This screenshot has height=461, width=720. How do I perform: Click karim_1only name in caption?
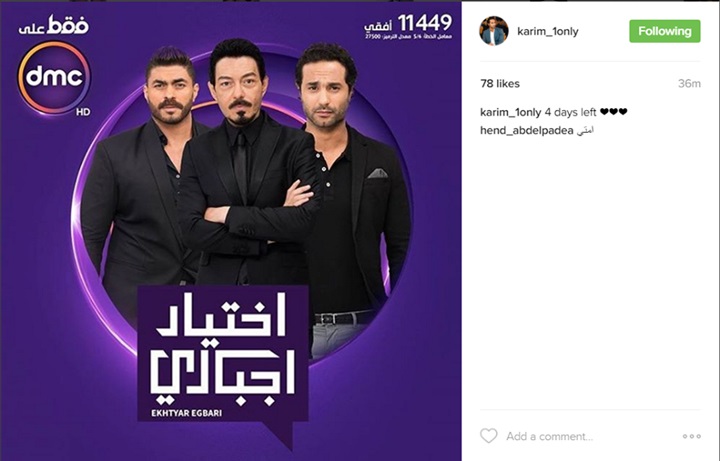coord(510,112)
